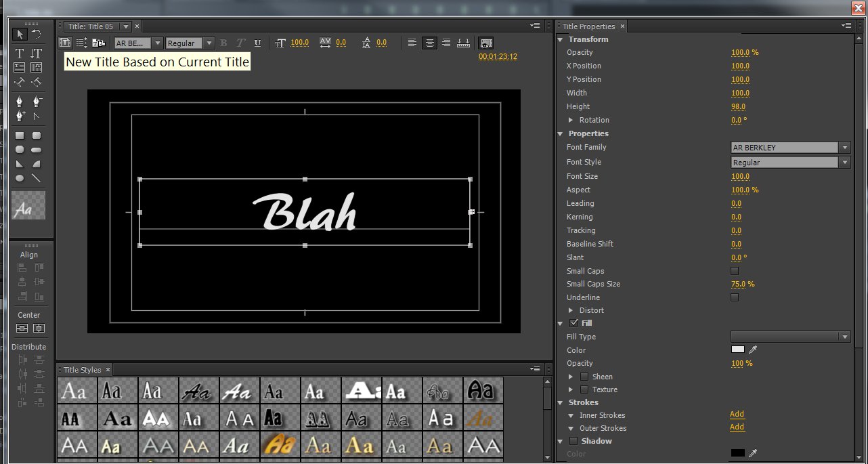This screenshot has width=868, height=464.
Task: Select the Clipped Corner Rectangle tool
Action: 20,150
